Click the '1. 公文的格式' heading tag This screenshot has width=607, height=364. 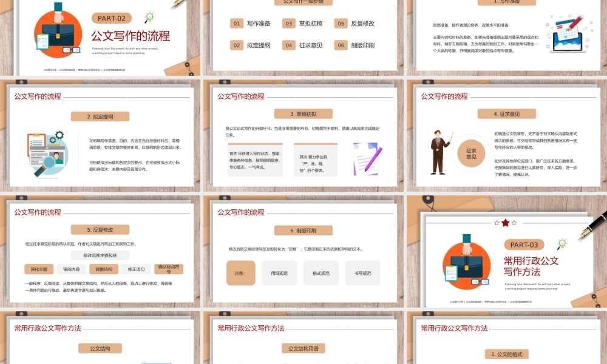pos(507,354)
